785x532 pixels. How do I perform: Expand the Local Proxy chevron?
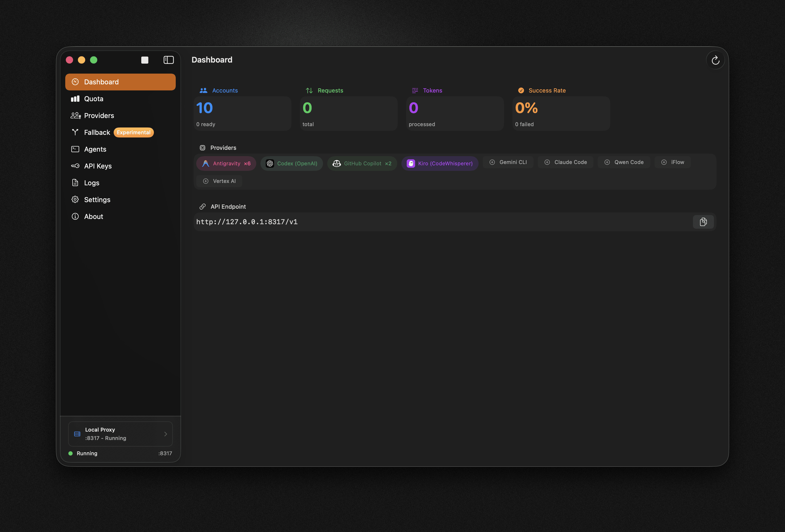pyautogui.click(x=165, y=434)
